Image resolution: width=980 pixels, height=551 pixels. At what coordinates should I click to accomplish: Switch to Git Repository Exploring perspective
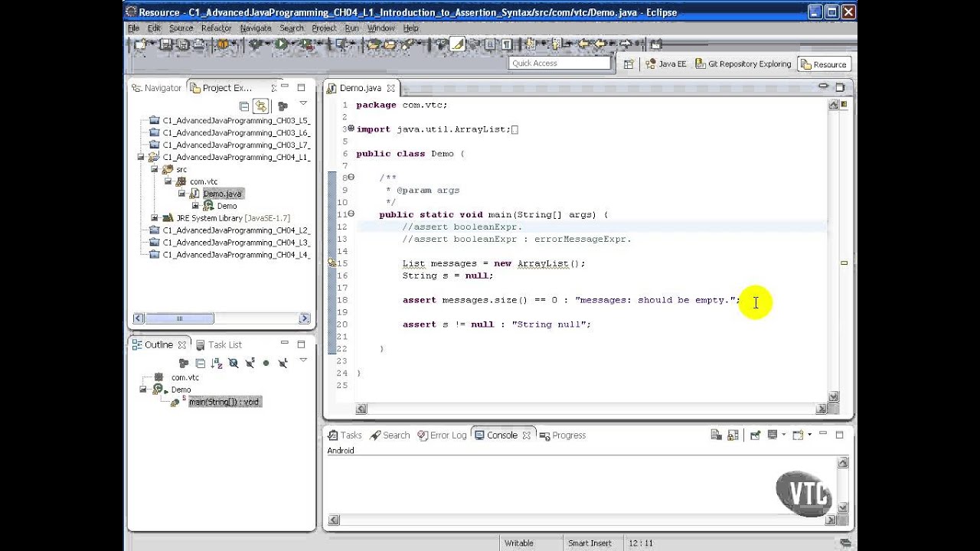click(x=743, y=64)
